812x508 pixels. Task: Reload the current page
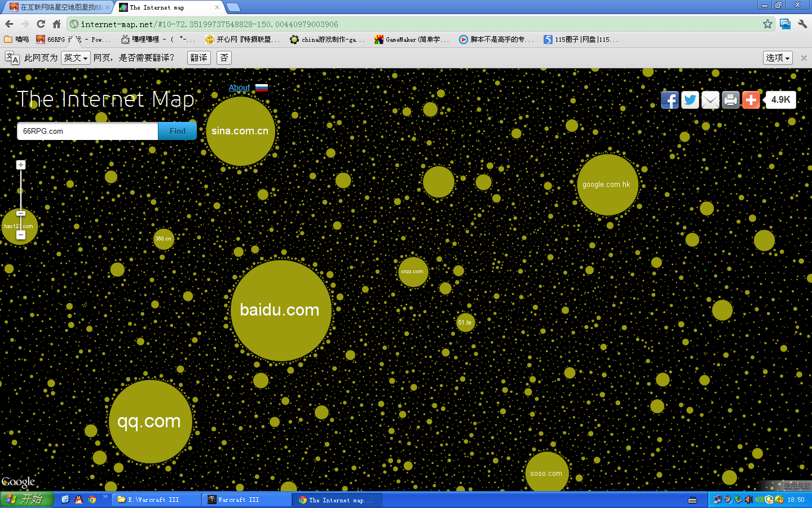coord(41,24)
